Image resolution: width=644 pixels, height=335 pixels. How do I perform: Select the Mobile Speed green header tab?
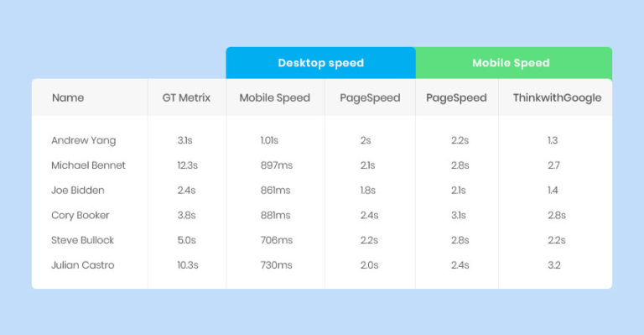514,63
